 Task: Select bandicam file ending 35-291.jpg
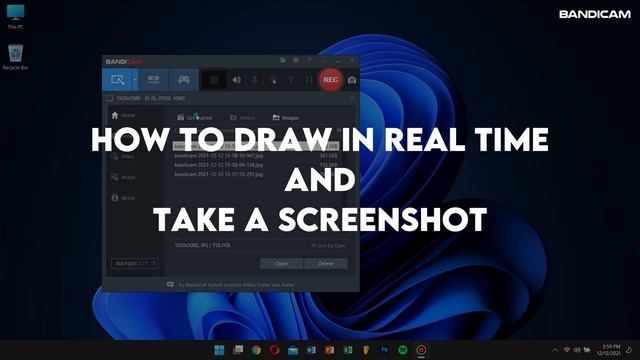coord(256,174)
